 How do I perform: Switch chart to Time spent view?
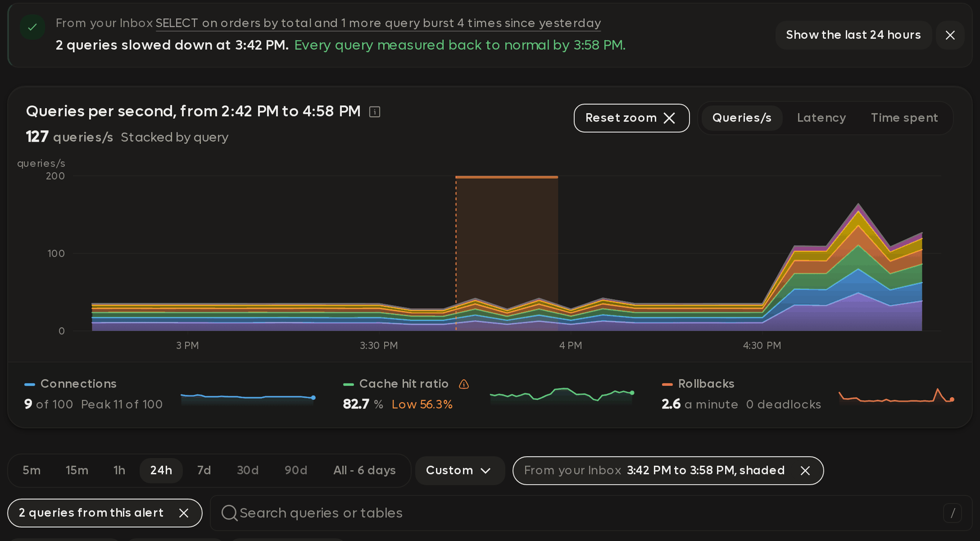904,118
